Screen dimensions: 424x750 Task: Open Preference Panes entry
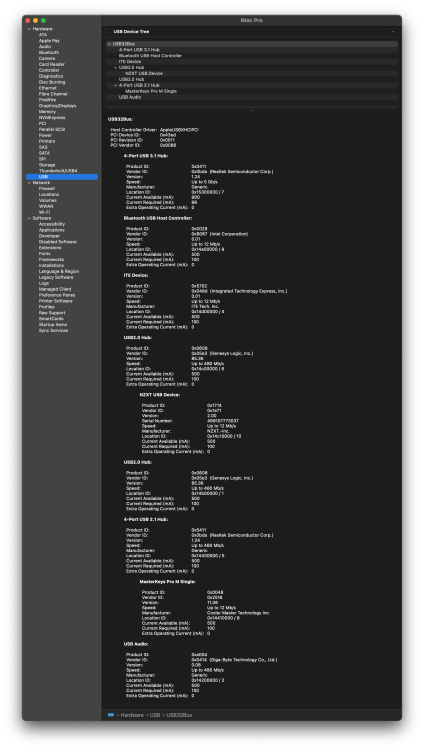click(57, 295)
